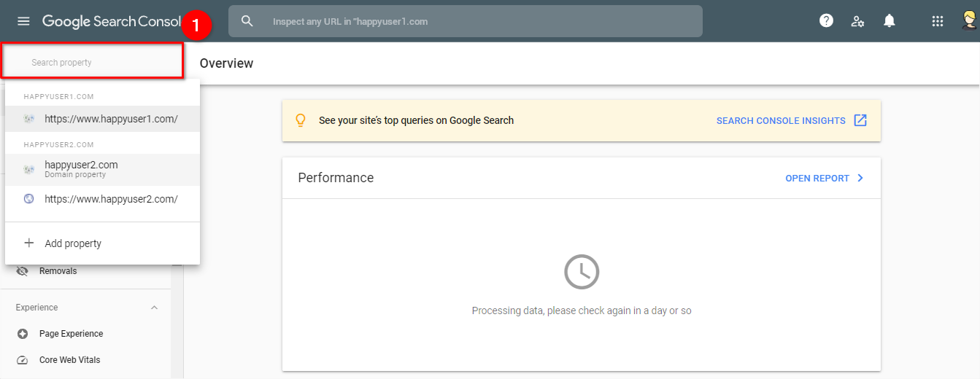Viewport: 980px width, 379px height.
Task: Open the account avatar menu
Action: coord(969,21)
